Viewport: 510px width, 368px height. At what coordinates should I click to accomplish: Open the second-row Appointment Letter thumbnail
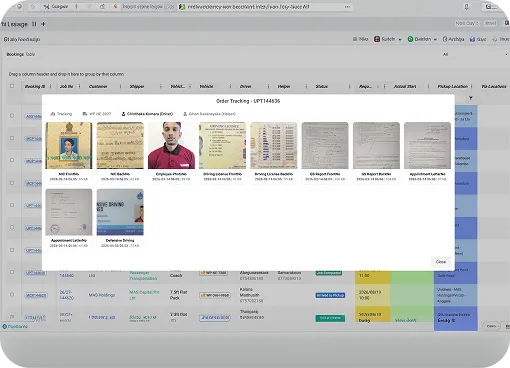69,212
